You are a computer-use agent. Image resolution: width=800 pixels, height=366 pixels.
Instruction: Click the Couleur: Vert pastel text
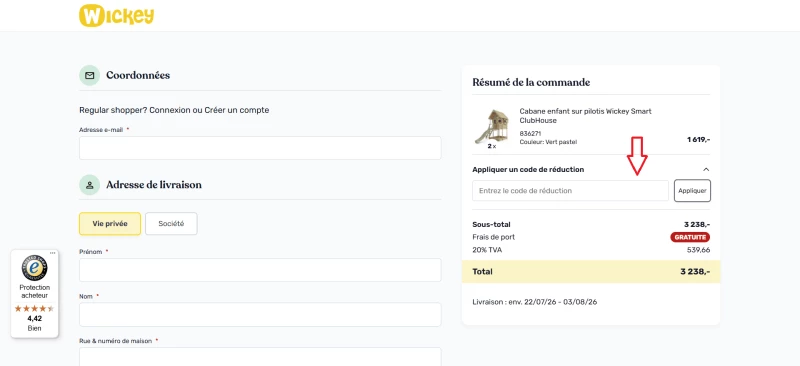(x=548, y=142)
